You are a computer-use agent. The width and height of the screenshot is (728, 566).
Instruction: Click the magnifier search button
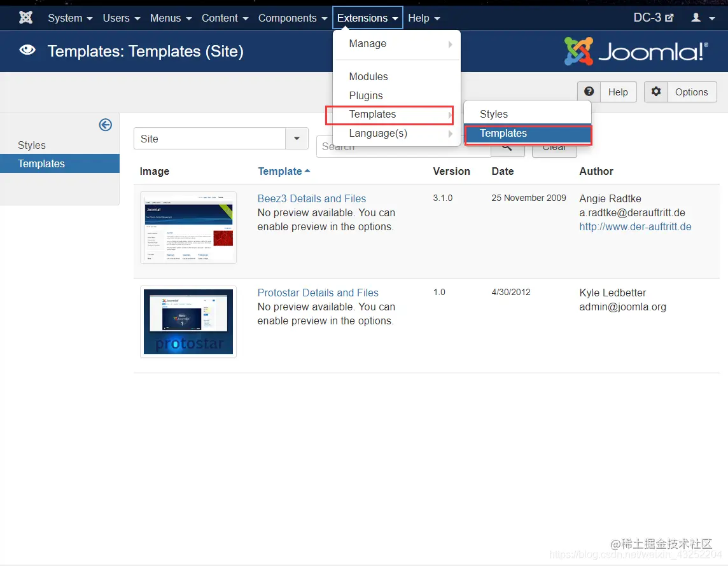[x=507, y=150]
